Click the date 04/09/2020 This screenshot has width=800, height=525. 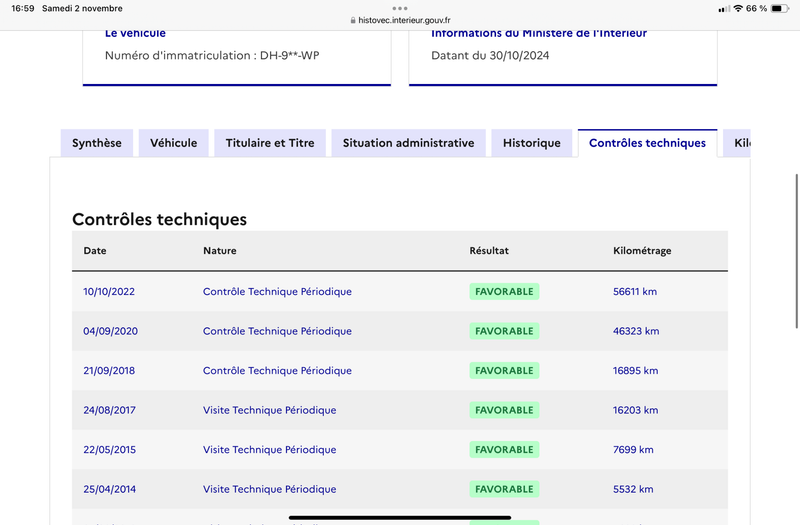111,331
